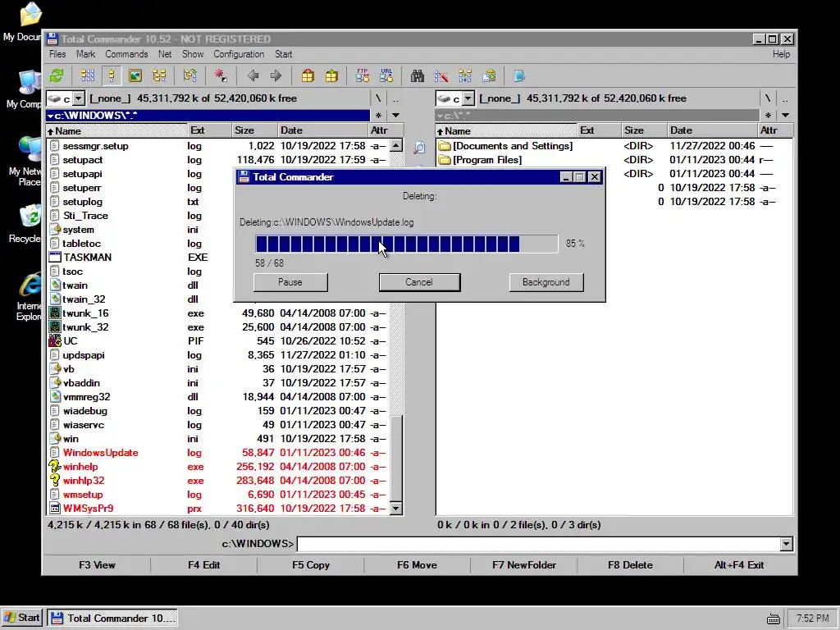This screenshot has width=840, height=630.
Task: Click the TASKMAN file icon
Action: coord(55,257)
